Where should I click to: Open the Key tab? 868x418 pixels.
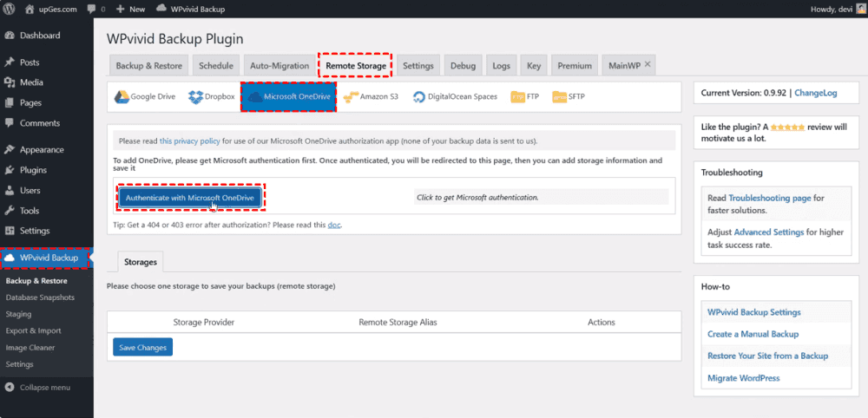(x=534, y=65)
